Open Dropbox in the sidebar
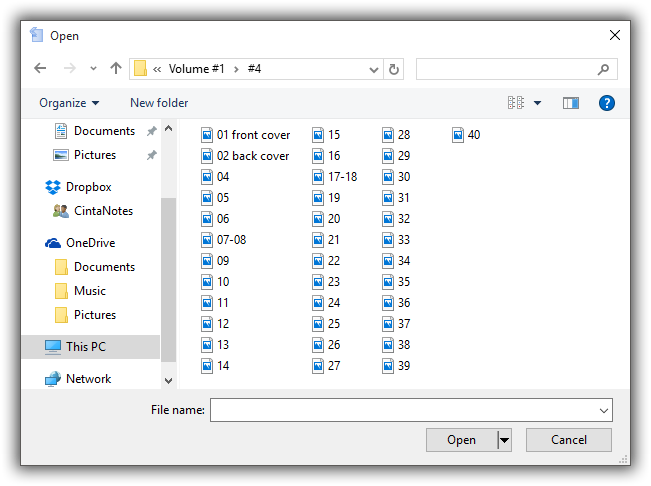 (78, 187)
